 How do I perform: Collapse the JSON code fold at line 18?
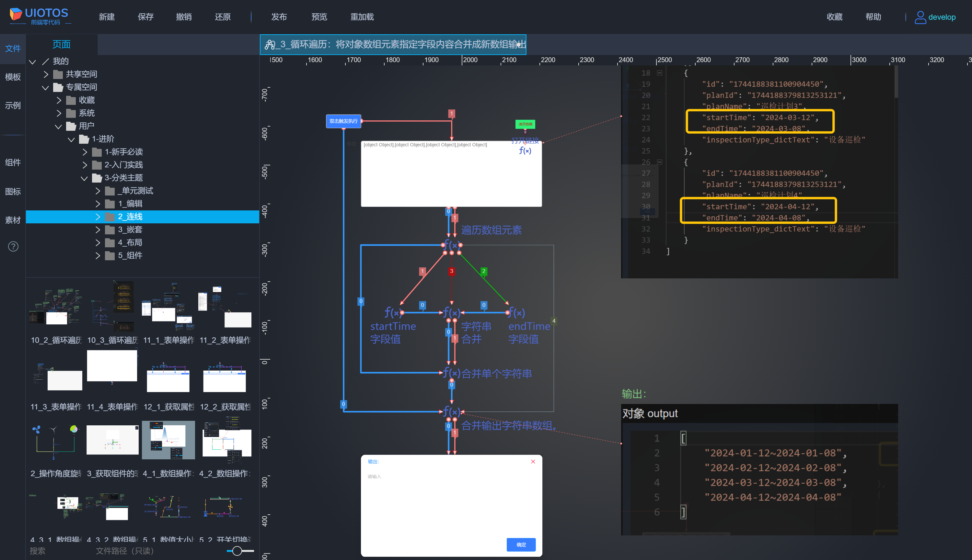[x=659, y=73]
